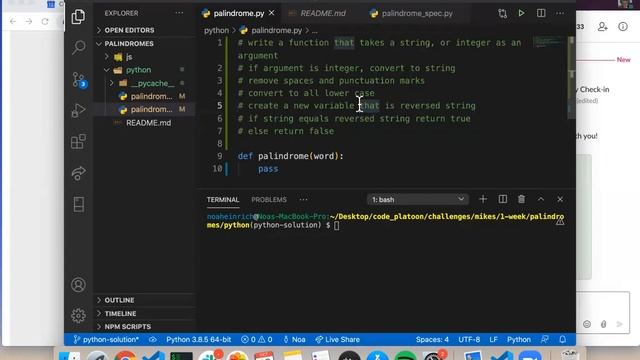Click UTF-8 encoding in status bar
640x360 pixels.
click(x=469, y=339)
